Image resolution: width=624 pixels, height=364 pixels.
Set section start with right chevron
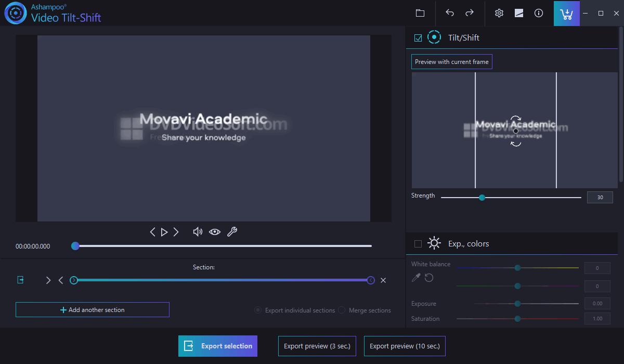click(48, 280)
